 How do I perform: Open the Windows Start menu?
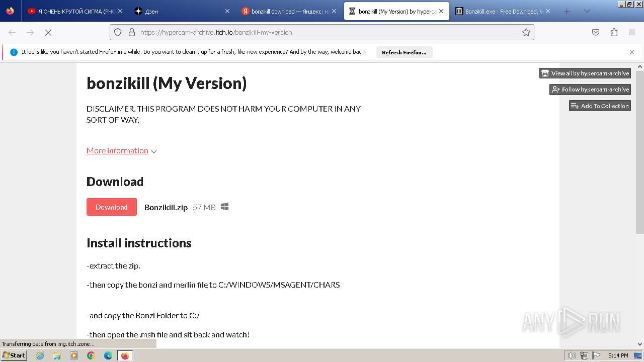point(14,355)
